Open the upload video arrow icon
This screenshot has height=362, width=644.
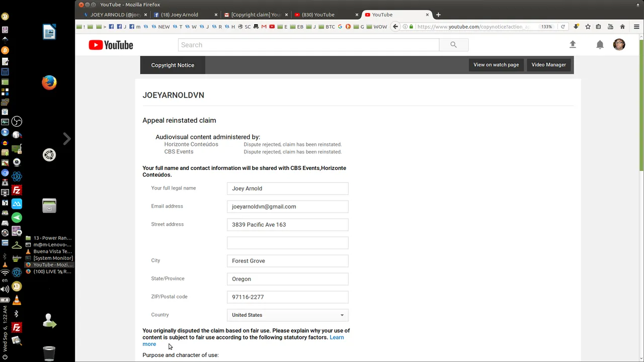coord(573,45)
